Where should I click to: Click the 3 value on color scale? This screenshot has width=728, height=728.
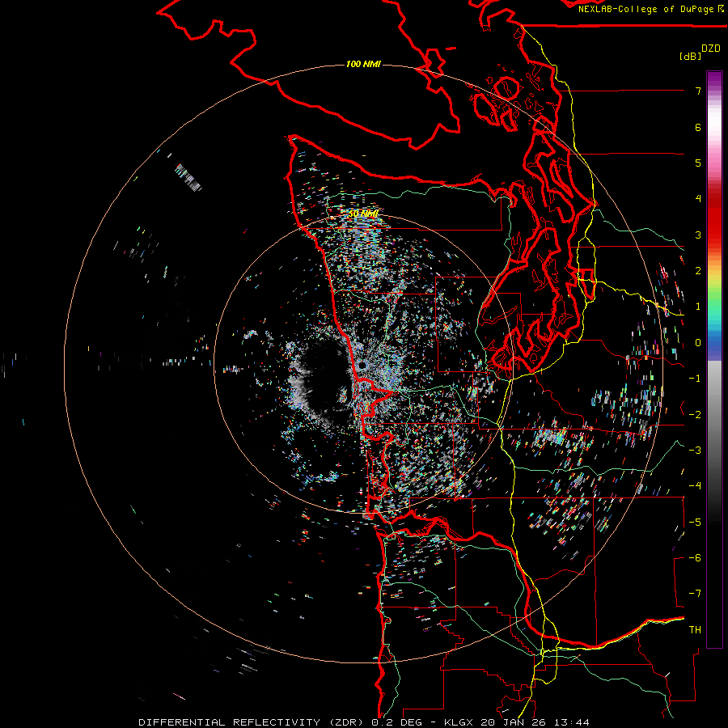tap(698, 235)
